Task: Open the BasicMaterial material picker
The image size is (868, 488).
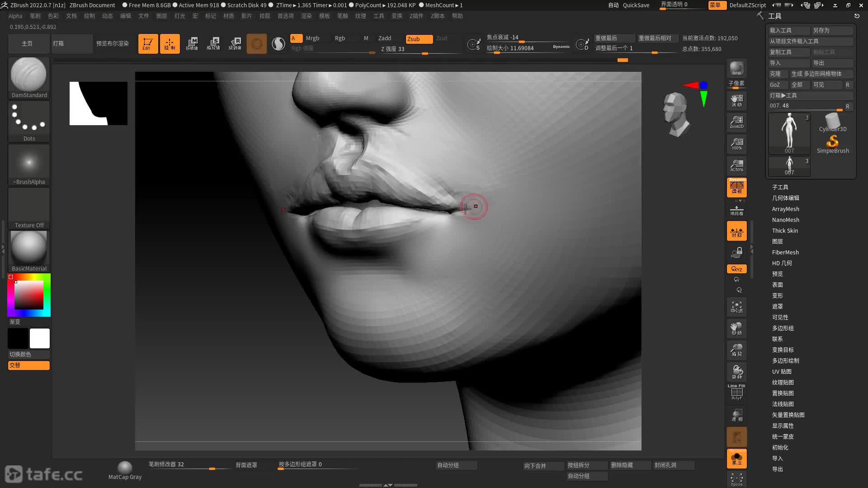Action: [x=29, y=251]
